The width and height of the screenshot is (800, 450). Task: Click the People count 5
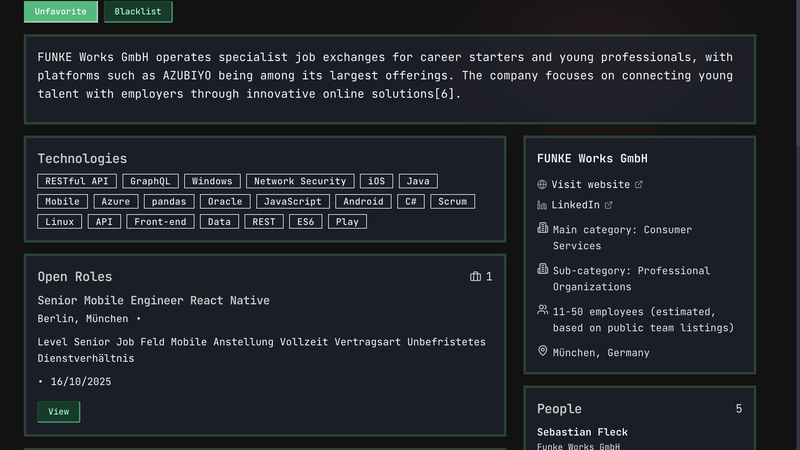(739, 409)
